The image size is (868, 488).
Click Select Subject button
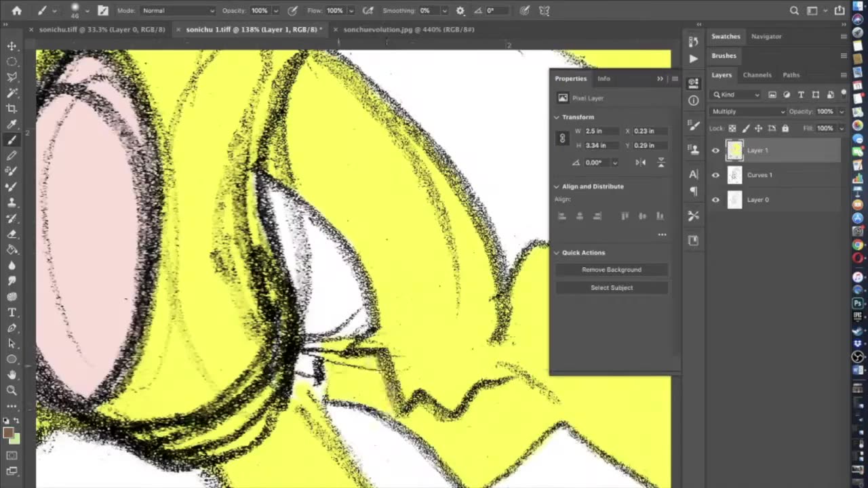coord(612,287)
